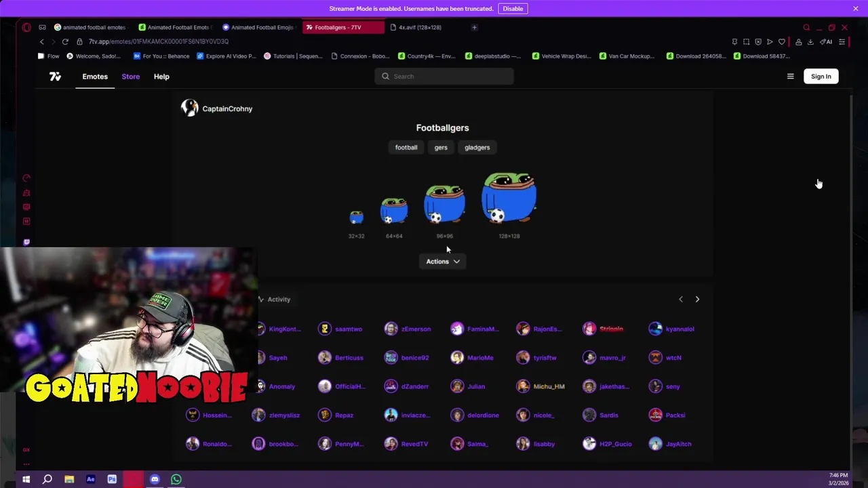
Task: Open the easy setup menu icon in toolbar
Action: (x=842, y=42)
